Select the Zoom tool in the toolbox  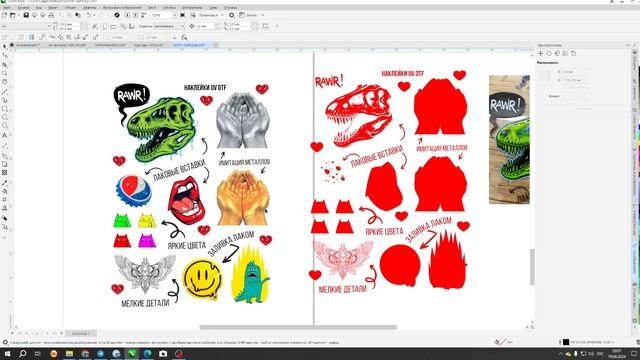(4, 73)
